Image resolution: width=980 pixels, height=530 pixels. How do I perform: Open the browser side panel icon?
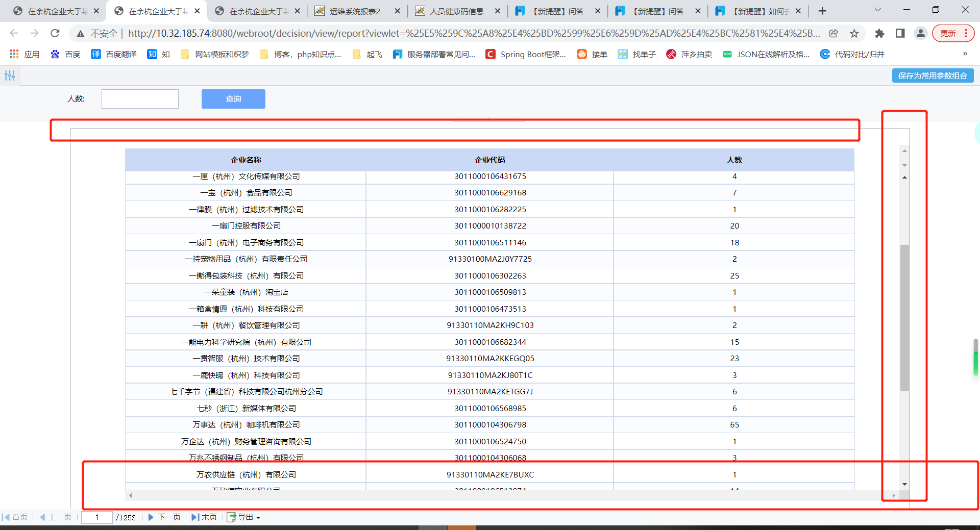[x=900, y=34]
